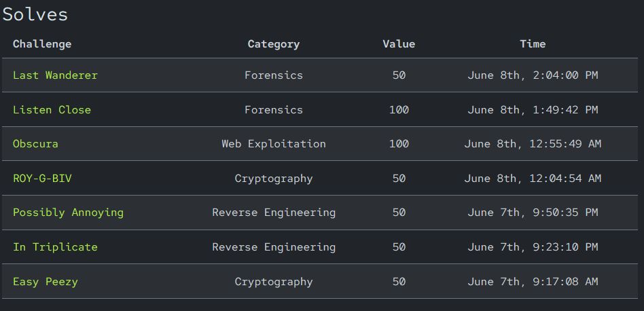
Task: Open the Last Wanderer challenge link
Action: [55, 75]
